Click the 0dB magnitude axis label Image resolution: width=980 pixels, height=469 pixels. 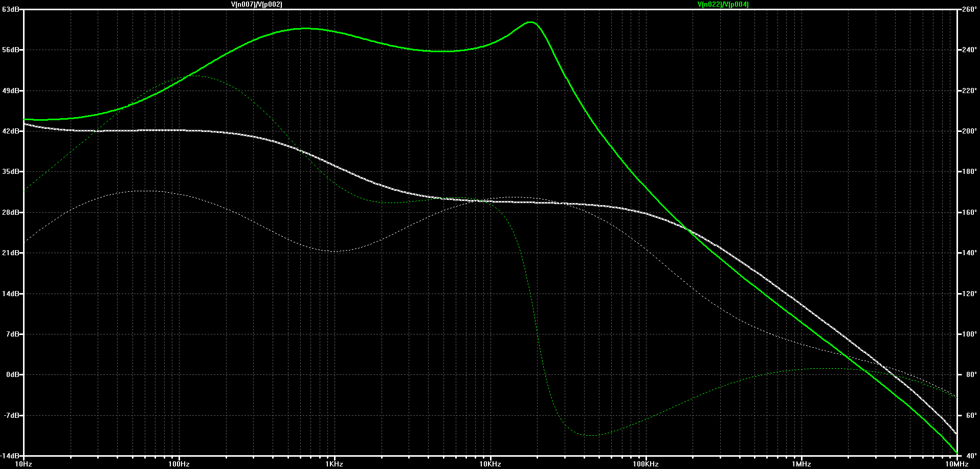13,374
